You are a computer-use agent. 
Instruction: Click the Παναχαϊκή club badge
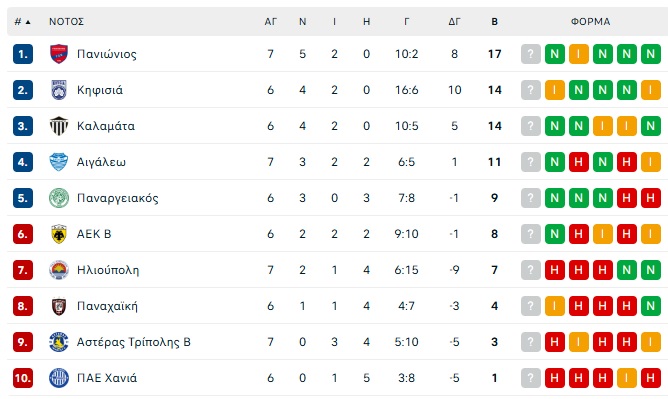coord(59,306)
